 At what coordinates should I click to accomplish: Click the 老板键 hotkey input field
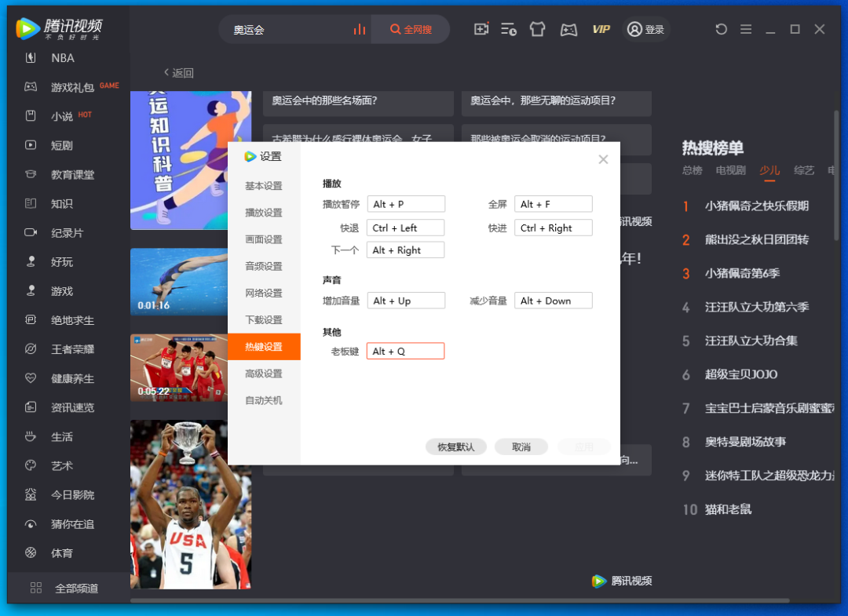click(405, 351)
